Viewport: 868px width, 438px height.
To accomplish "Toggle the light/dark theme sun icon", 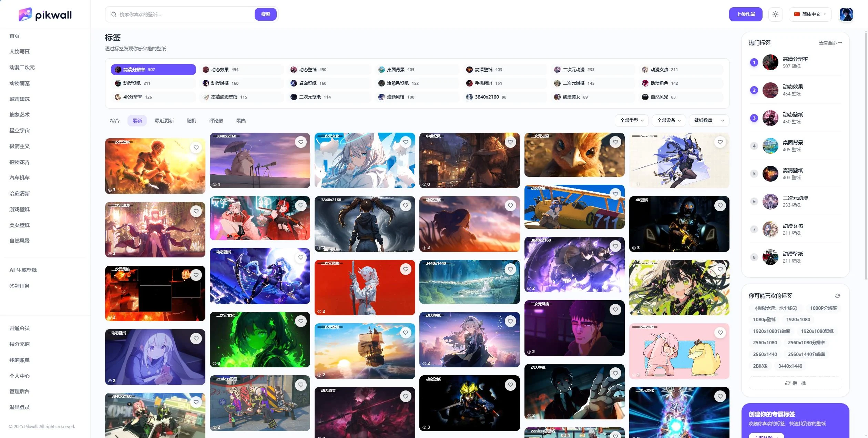I will point(775,14).
